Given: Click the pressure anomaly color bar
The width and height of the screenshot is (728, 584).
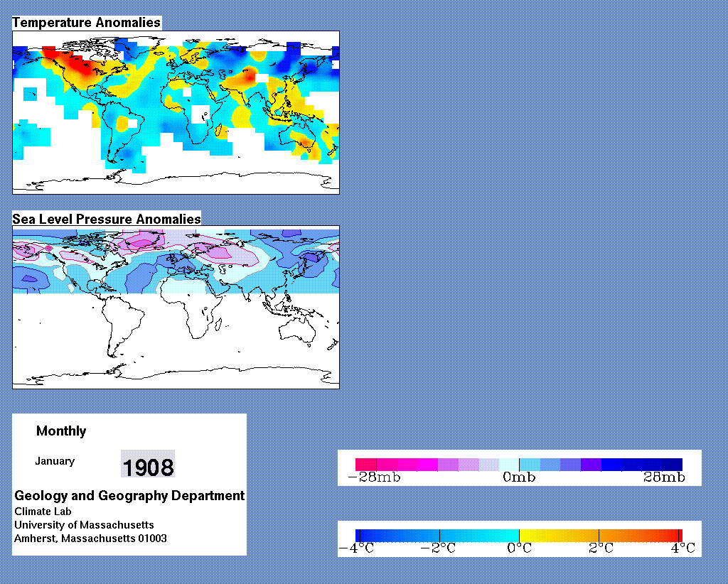Looking at the screenshot, I should click(x=519, y=465).
